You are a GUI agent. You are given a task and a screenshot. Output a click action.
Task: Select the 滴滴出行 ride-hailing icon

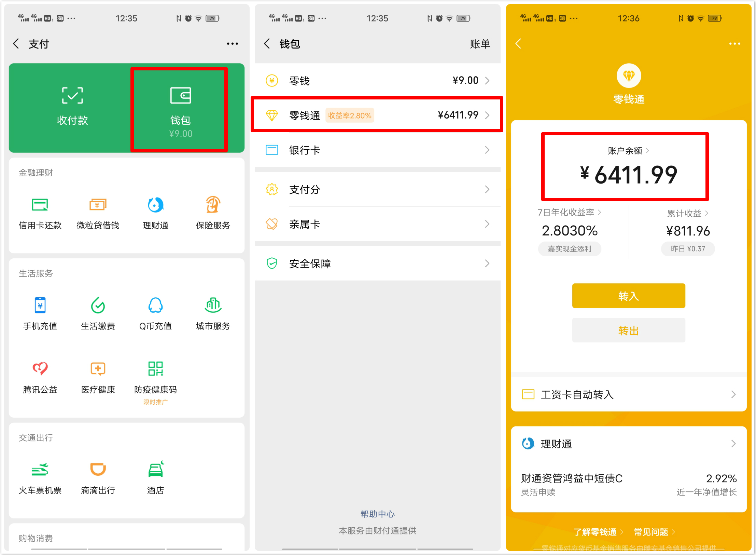(x=98, y=477)
